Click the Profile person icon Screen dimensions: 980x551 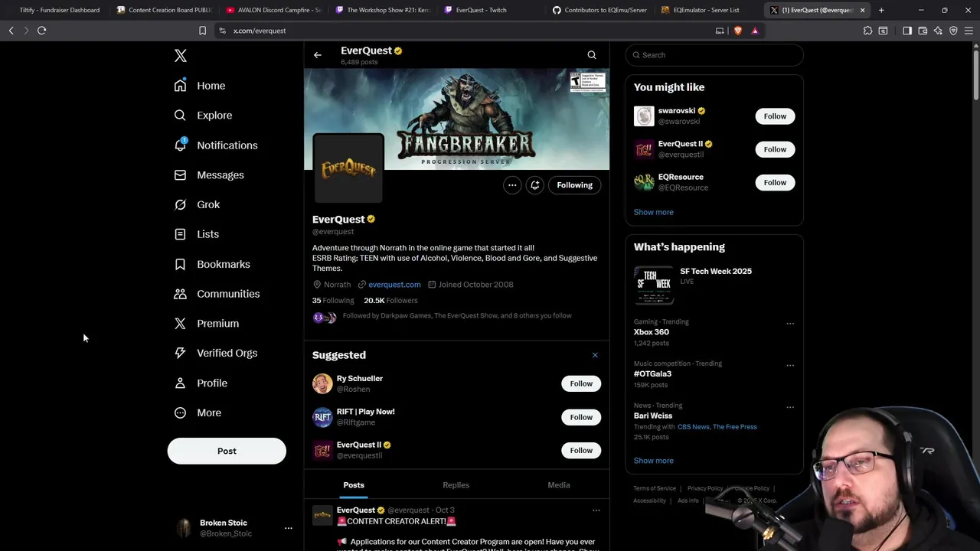[180, 383]
